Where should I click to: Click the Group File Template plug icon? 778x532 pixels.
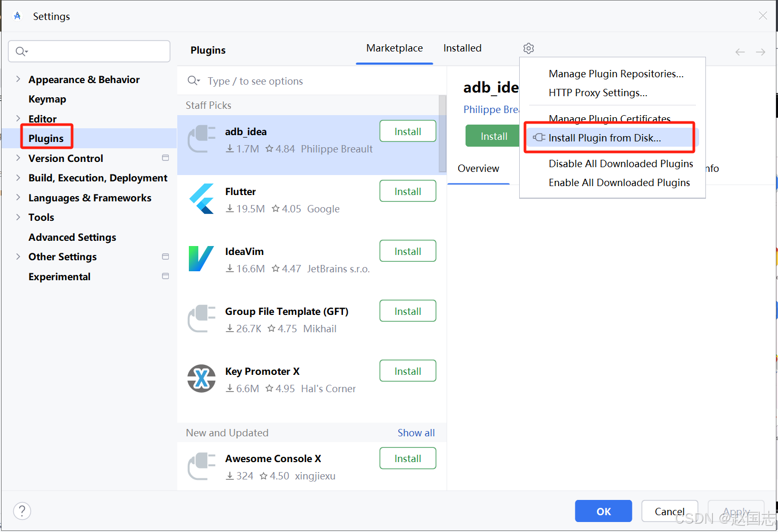[201, 319]
